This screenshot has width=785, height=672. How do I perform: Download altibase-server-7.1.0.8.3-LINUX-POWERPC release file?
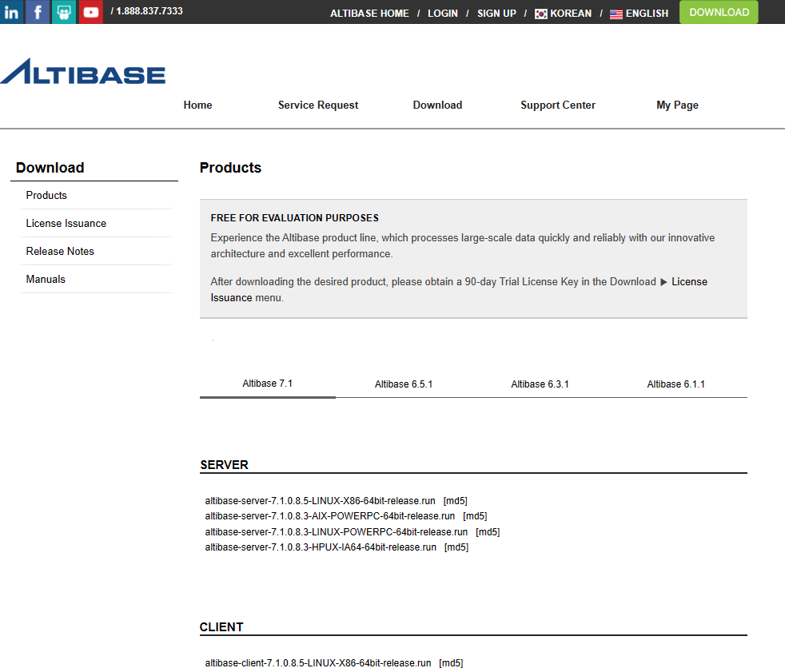point(336,532)
